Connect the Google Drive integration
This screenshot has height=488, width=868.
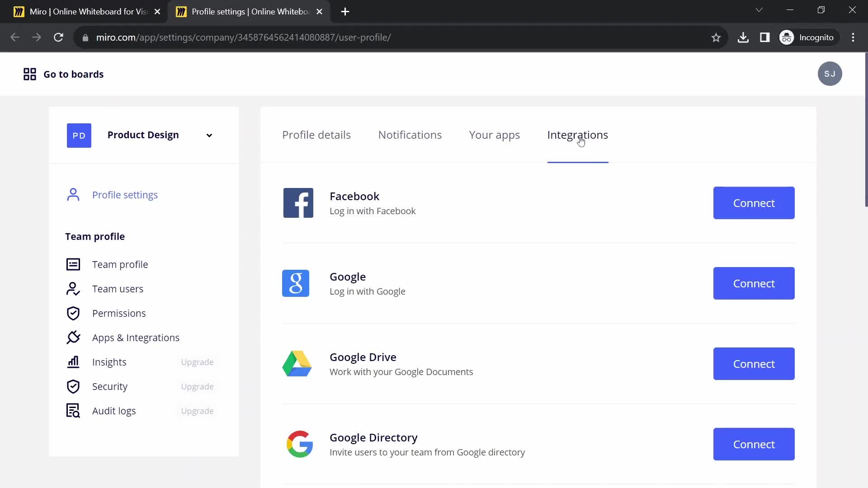coord(754,364)
